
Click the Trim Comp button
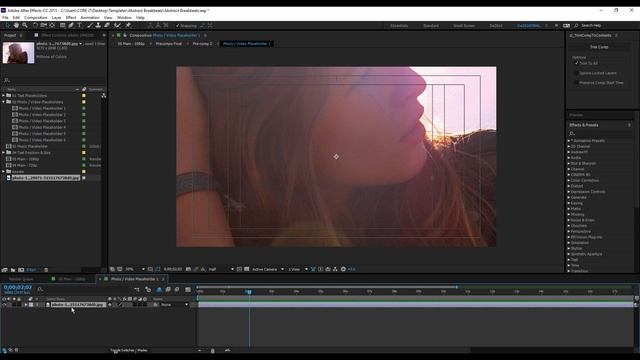(x=599, y=47)
